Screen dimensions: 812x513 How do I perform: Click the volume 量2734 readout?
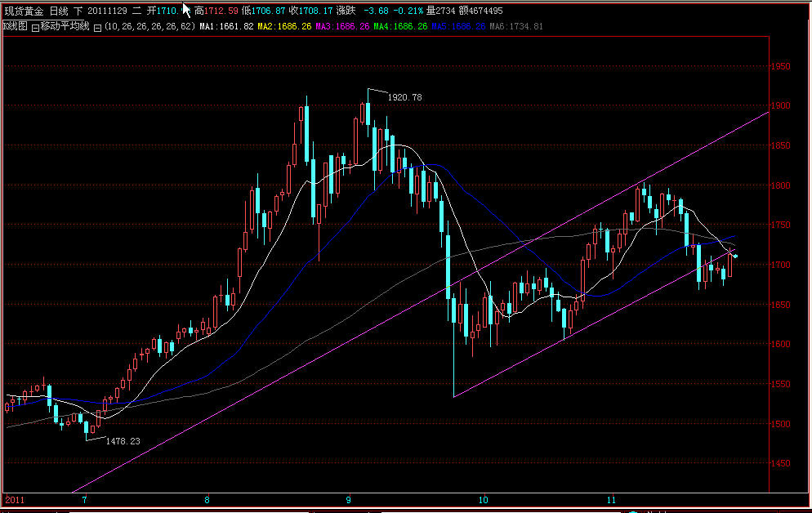point(440,11)
